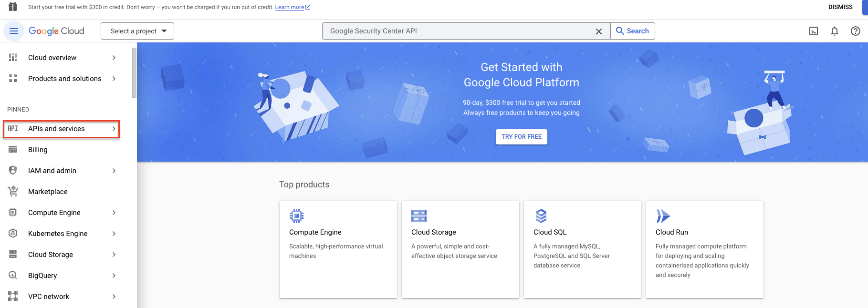The height and width of the screenshot is (308, 868).
Task: Expand Kubernetes Engine submenu arrow
Action: tap(114, 234)
